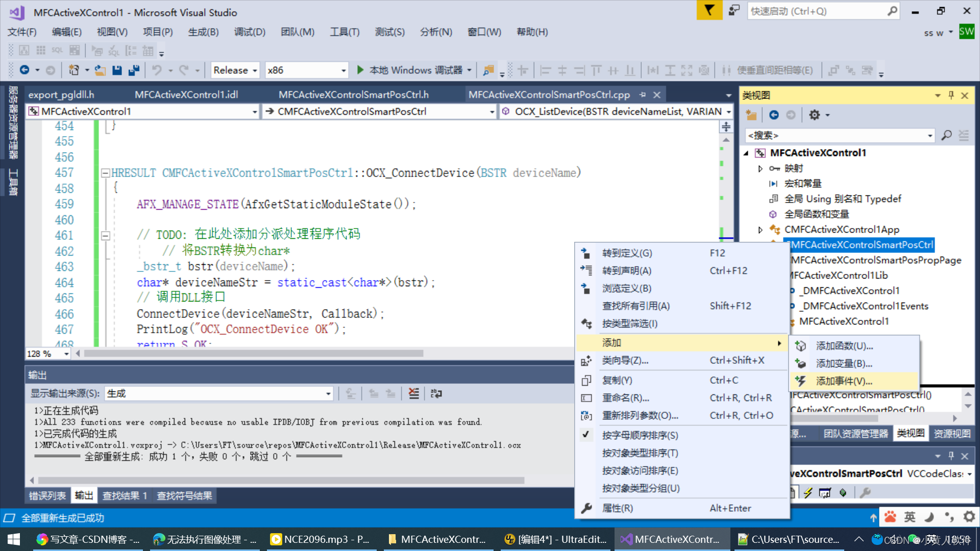
Task: Click the 快速启动 quick launch field
Action: pyautogui.click(x=817, y=11)
